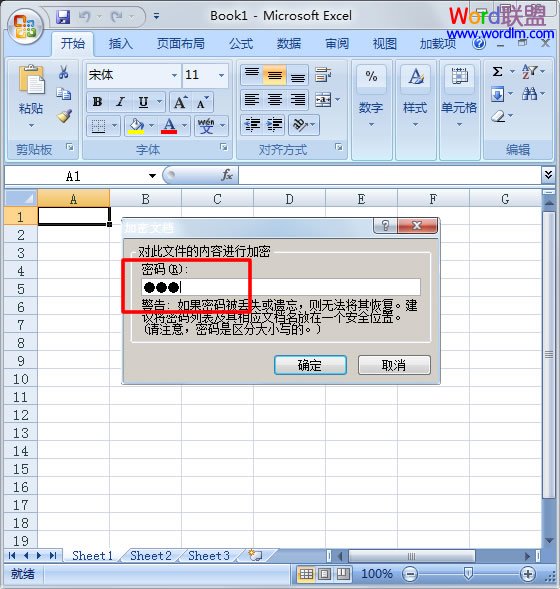Toggle Underline formatting
This screenshot has height=589, width=560.
(143, 102)
